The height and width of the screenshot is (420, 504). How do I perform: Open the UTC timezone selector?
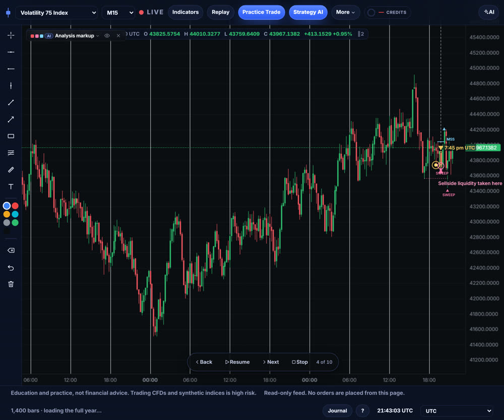click(457, 411)
